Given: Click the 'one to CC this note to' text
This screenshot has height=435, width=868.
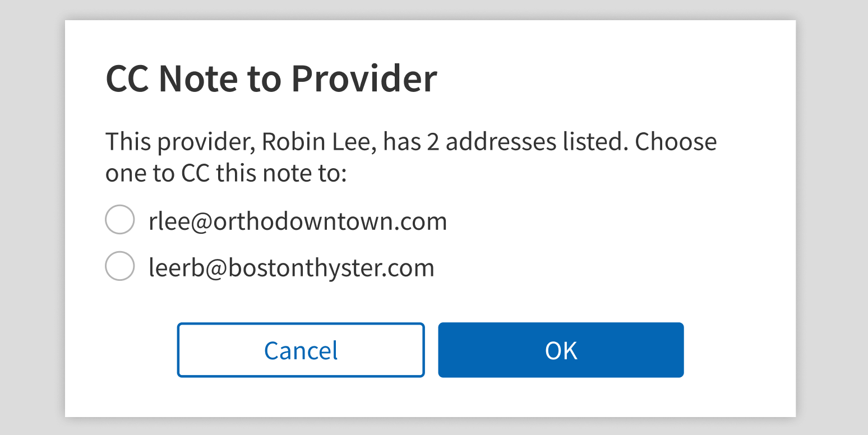Looking at the screenshot, I should (x=227, y=174).
